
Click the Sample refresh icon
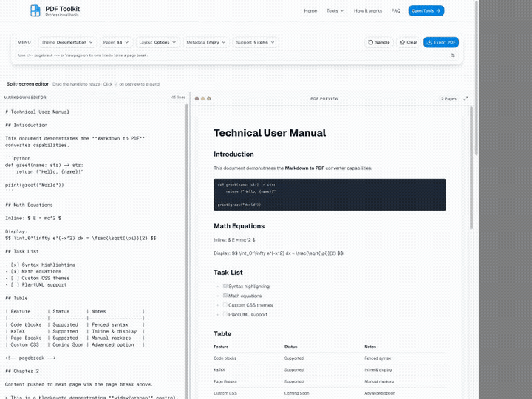tap(370, 42)
